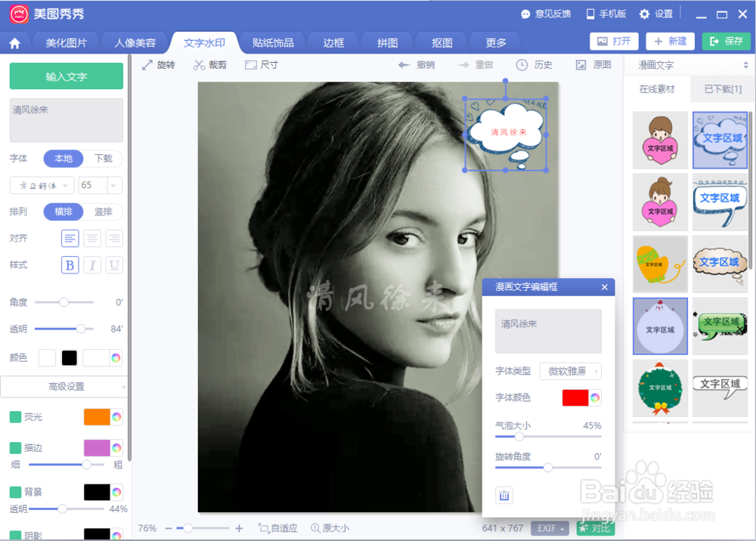
Task: Click the green 输入文字 button
Action: click(66, 76)
